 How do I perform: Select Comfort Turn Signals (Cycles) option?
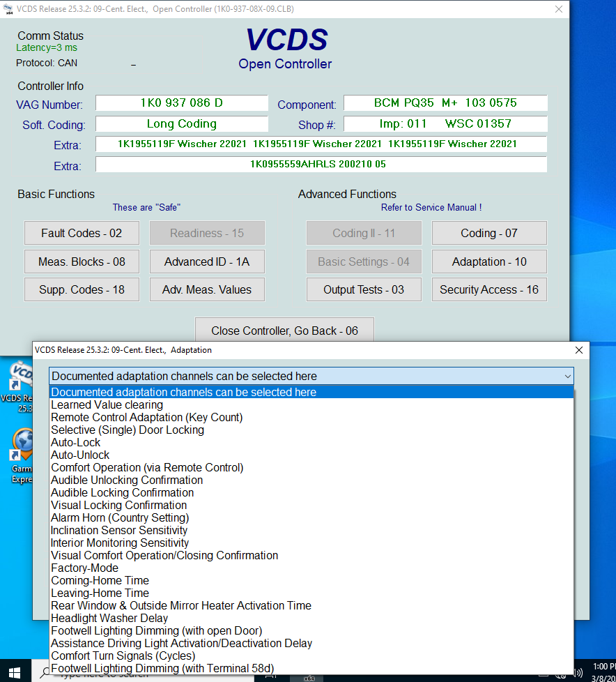[123, 656]
